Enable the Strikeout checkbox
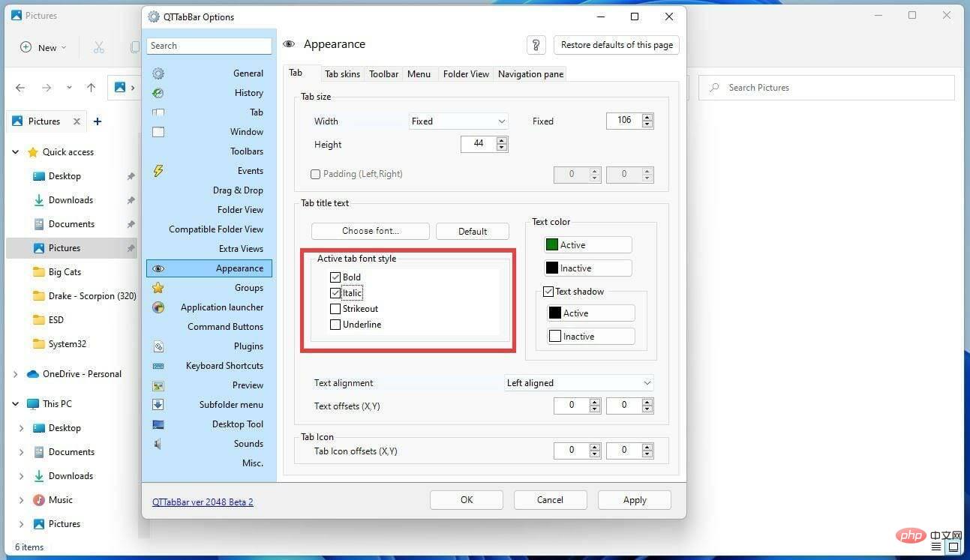This screenshot has height=560, width=970. coord(335,309)
